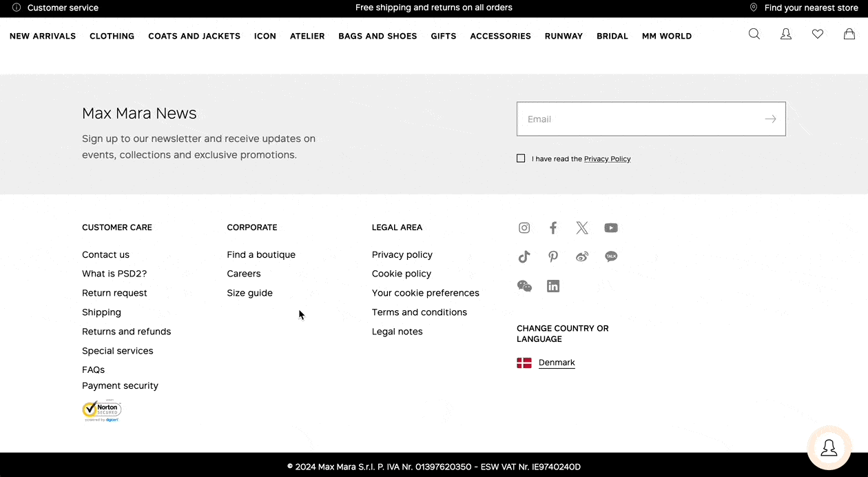Click inside the Email input field
Image resolution: width=868 pixels, height=477 pixels.
click(620, 119)
